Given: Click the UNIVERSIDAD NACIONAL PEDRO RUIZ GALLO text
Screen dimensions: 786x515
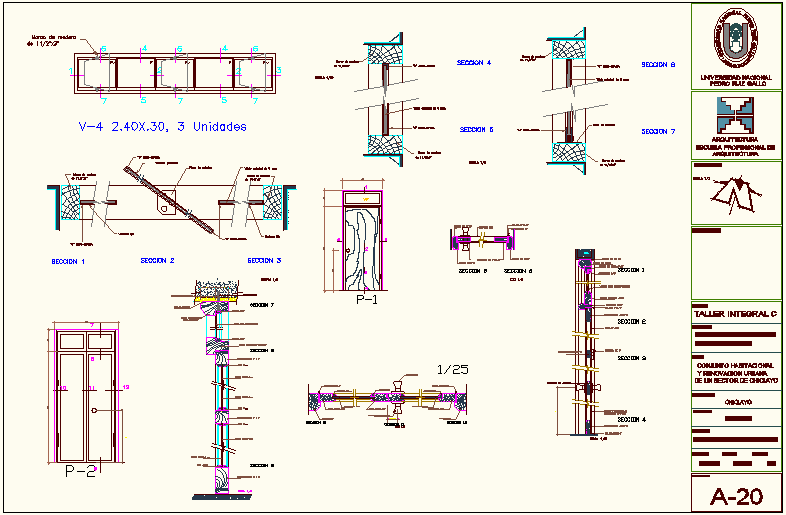Looking at the screenshot, I should pos(736,81).
